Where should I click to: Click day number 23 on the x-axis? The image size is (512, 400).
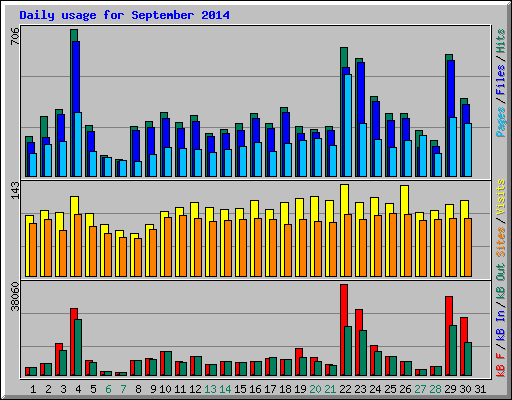360,389
